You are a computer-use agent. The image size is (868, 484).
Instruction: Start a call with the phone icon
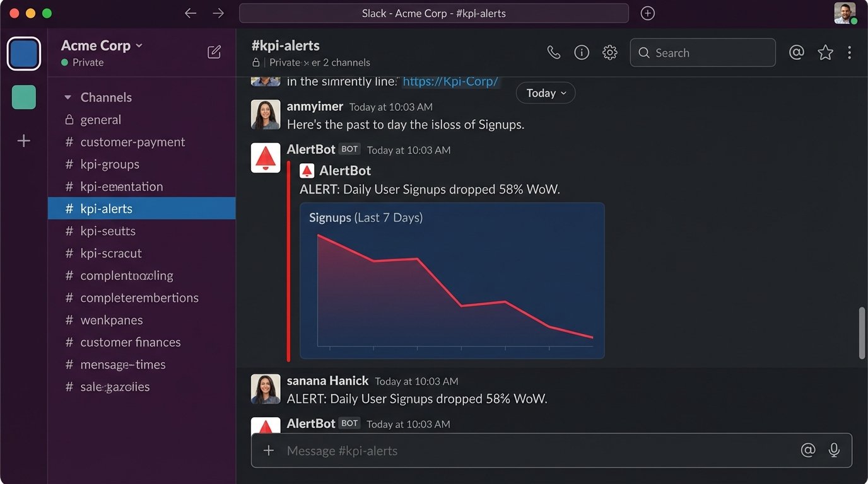coord(553,53)
